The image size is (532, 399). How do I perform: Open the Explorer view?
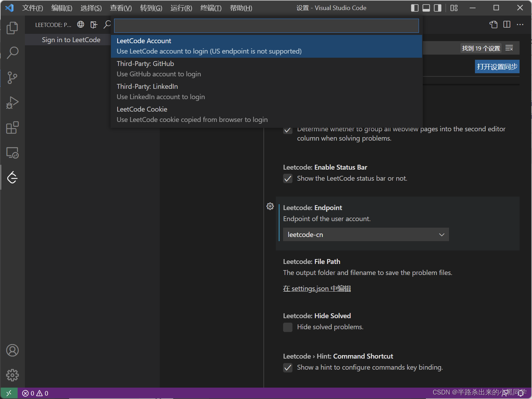12,28
